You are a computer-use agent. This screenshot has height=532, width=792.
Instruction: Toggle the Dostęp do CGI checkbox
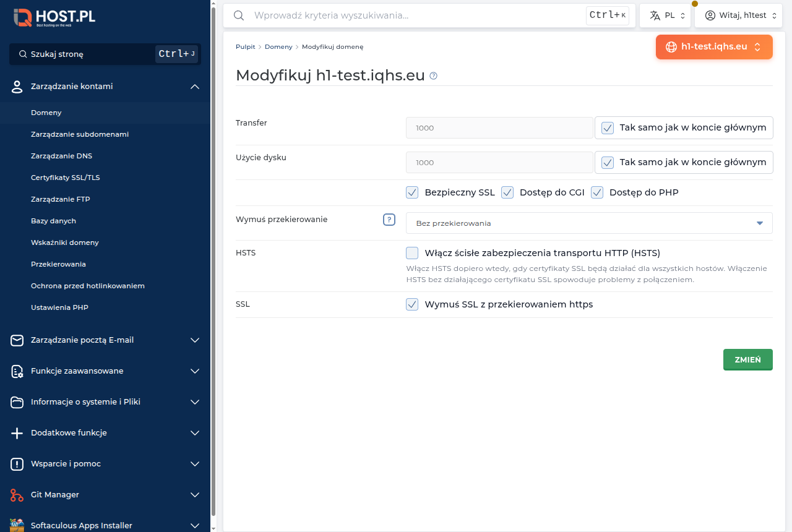[x=507, y=192]
